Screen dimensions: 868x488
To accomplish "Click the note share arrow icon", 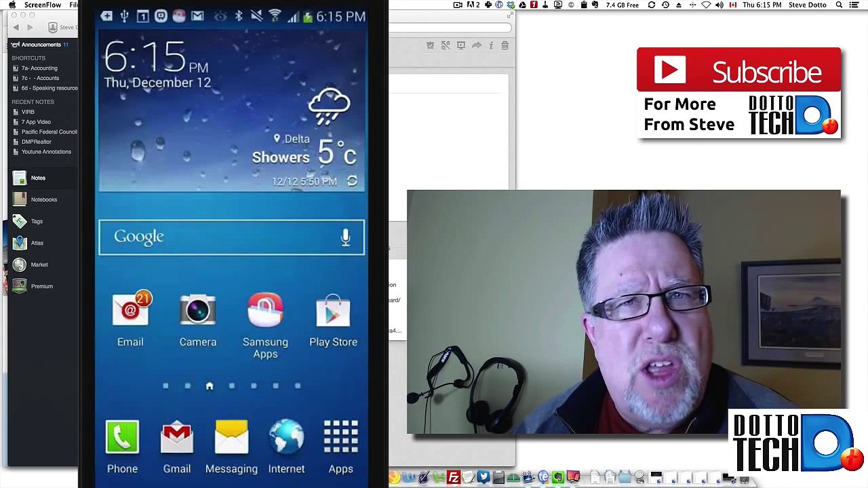I will pyautogui.click(x=476, y=45).
